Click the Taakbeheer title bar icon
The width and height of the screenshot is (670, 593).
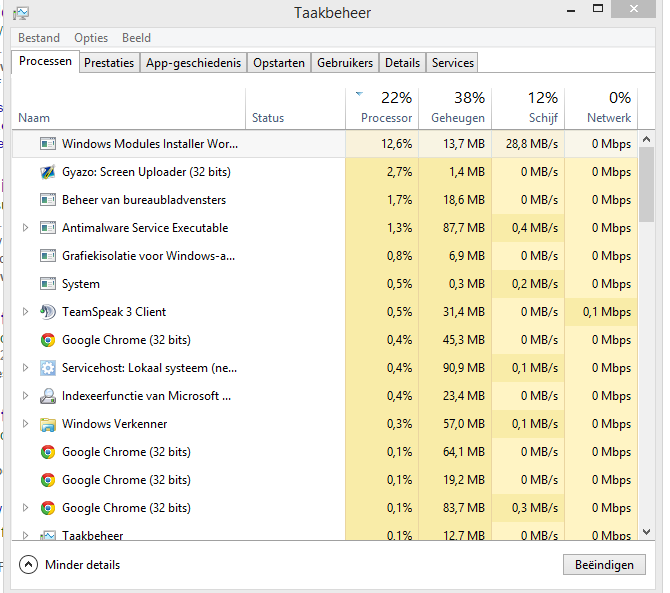21,13
